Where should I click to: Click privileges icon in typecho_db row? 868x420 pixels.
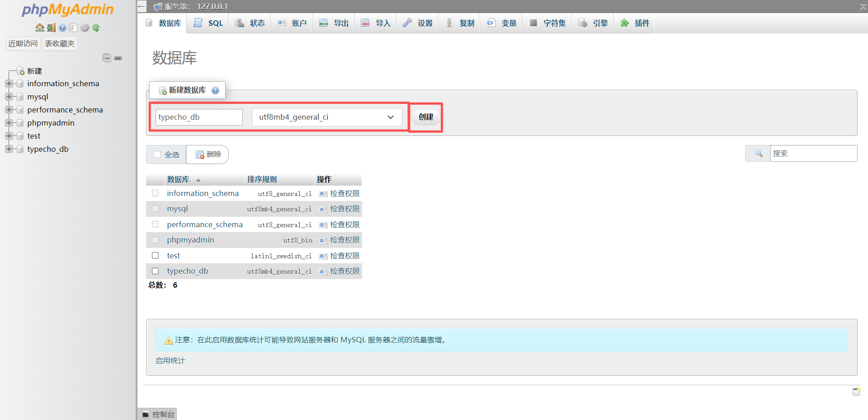323,271
